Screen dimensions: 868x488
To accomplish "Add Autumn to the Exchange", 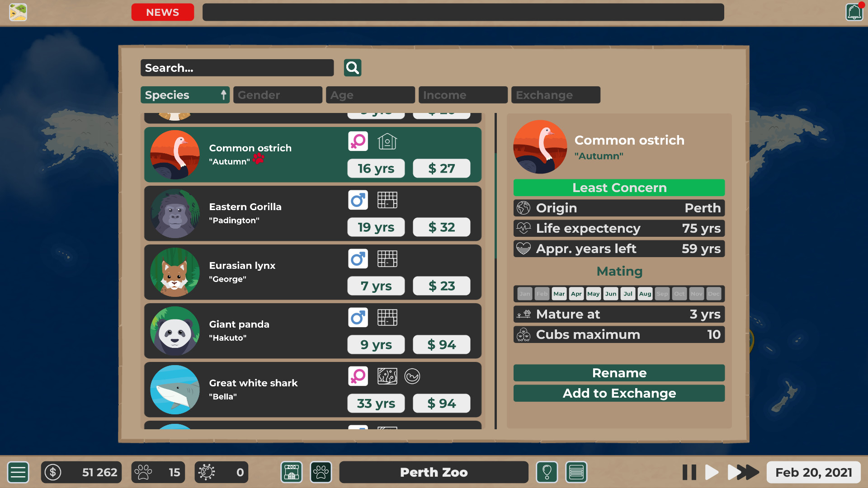I will (619, 393).
